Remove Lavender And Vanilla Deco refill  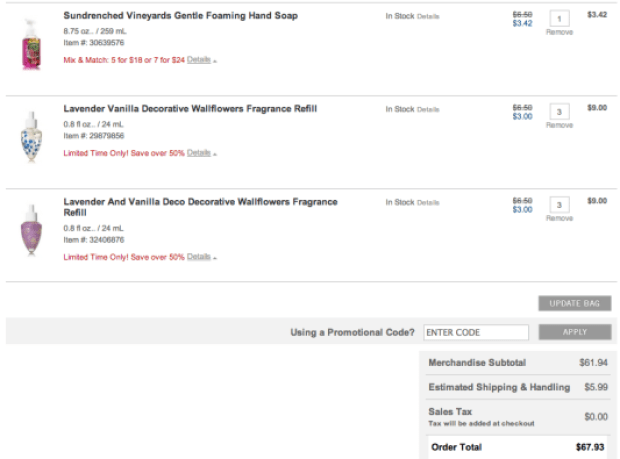pos(559,218)
